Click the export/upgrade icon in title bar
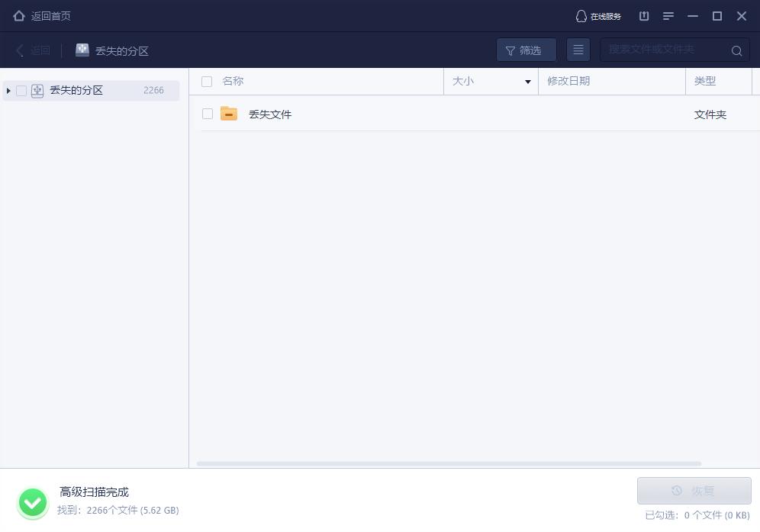 [x=643, y=15]
